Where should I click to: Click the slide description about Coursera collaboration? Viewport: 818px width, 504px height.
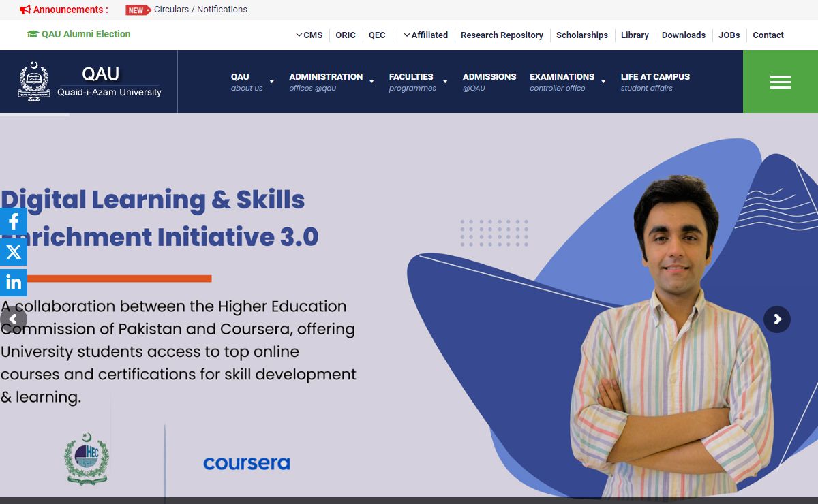tap(179, 351)
